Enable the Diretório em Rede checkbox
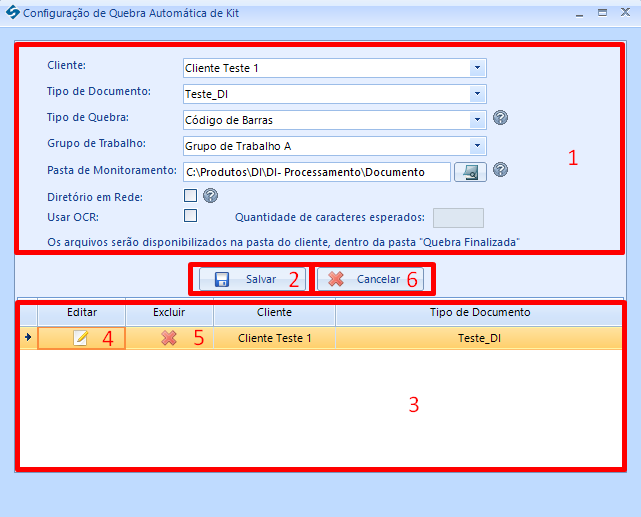 click(x=190, y=196)
